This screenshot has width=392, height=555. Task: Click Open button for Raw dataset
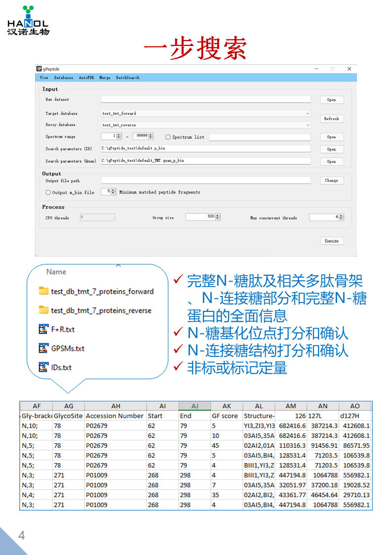tap(332, 100)
